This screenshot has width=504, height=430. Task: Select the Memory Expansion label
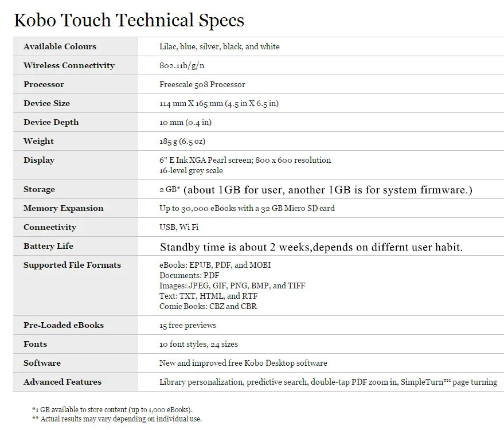tap(64, 208)
